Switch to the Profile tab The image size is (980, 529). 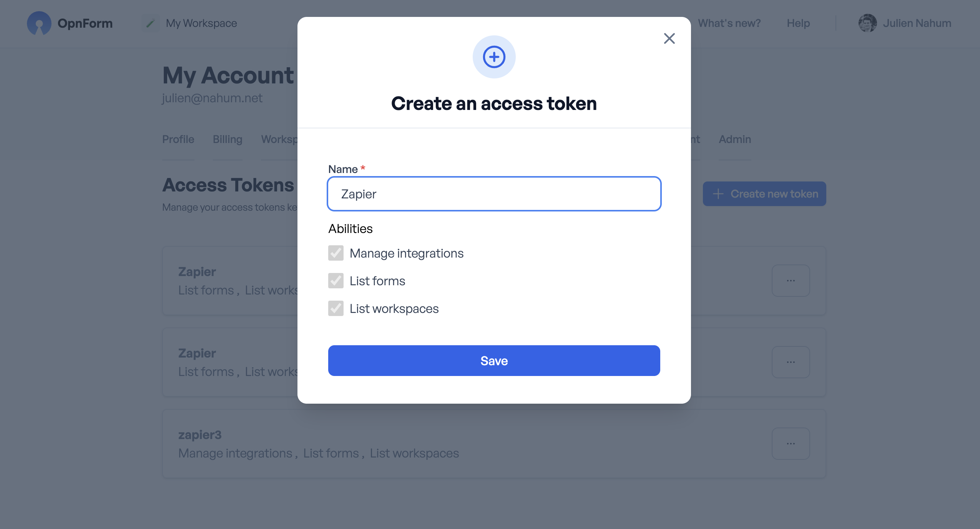(x=178, y=139)
